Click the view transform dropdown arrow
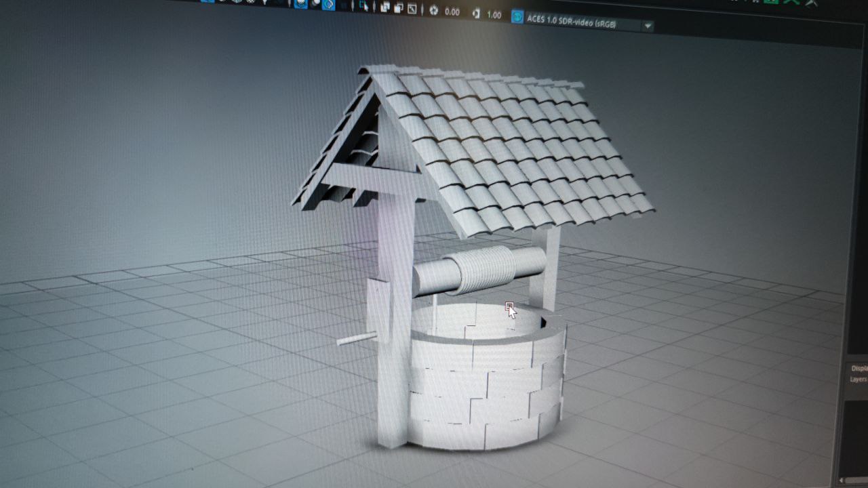Screen dimensions: 868x488 [x=648, y=26]
